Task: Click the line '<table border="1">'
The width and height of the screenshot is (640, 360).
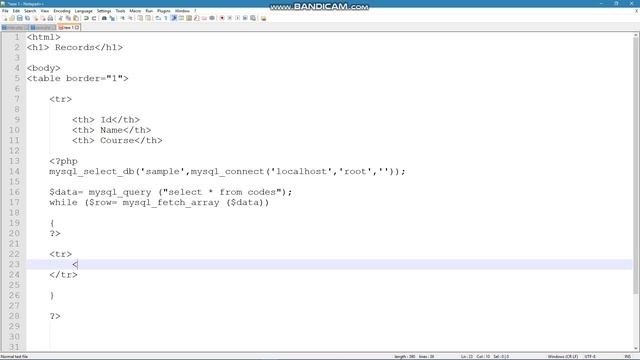Action: click(x=78, y=78)
